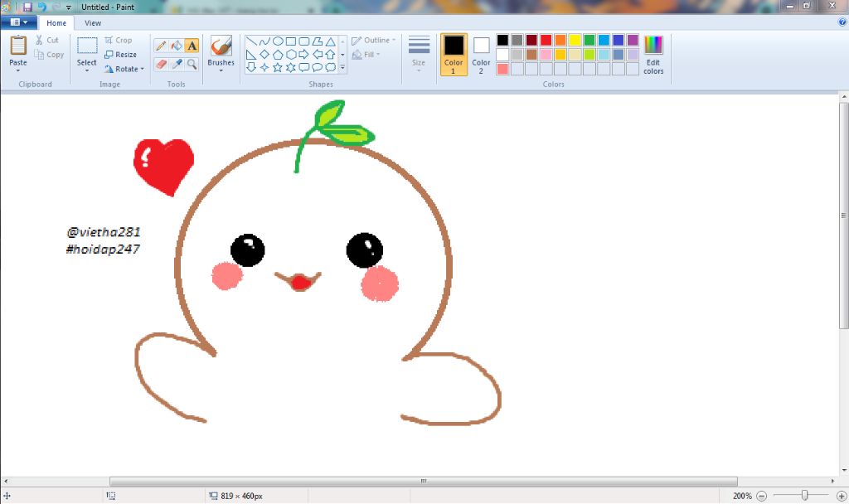Pick the salmon custom color swatch

click(x=502, y=69)
